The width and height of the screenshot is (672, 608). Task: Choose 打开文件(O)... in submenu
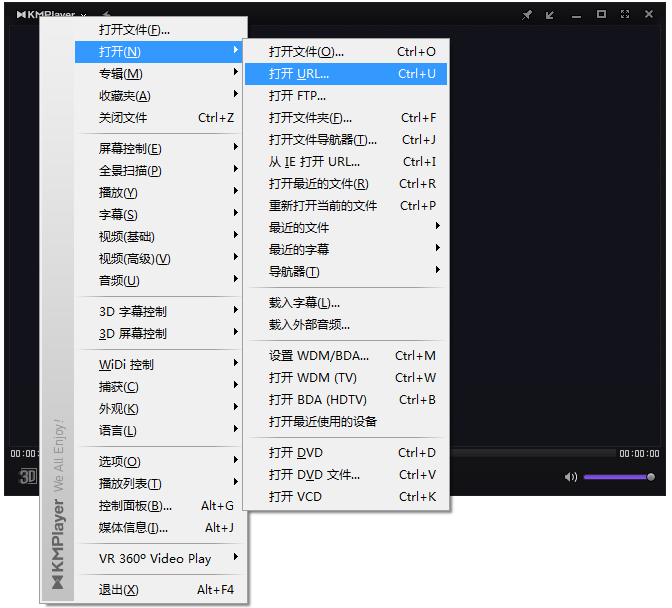tap(346, 52)
